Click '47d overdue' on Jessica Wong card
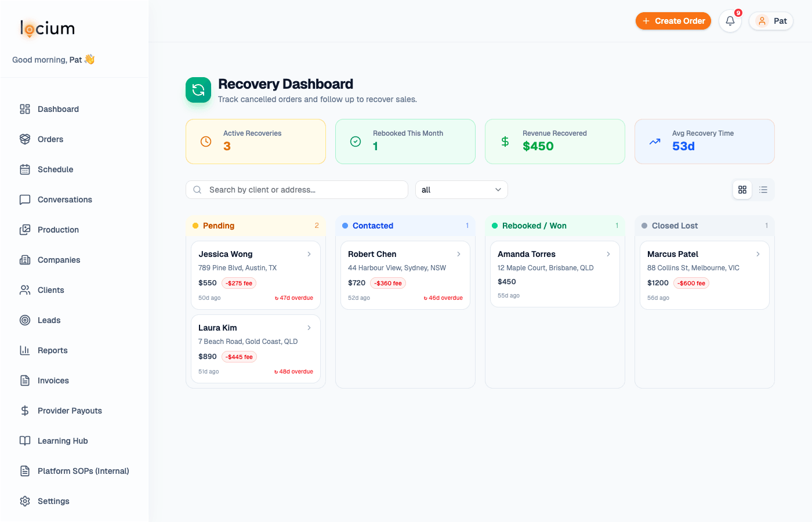812x522 pixels. (x=293, y=298)
